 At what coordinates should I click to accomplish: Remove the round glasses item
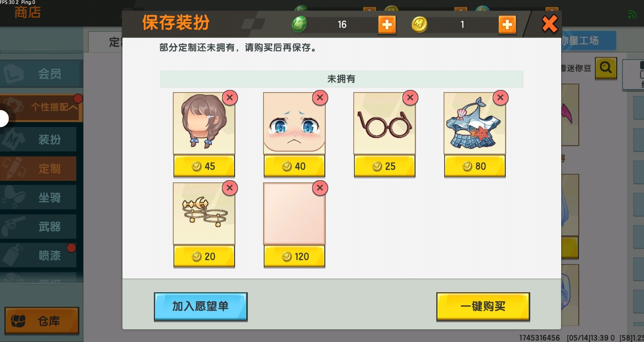pos(410,98)
